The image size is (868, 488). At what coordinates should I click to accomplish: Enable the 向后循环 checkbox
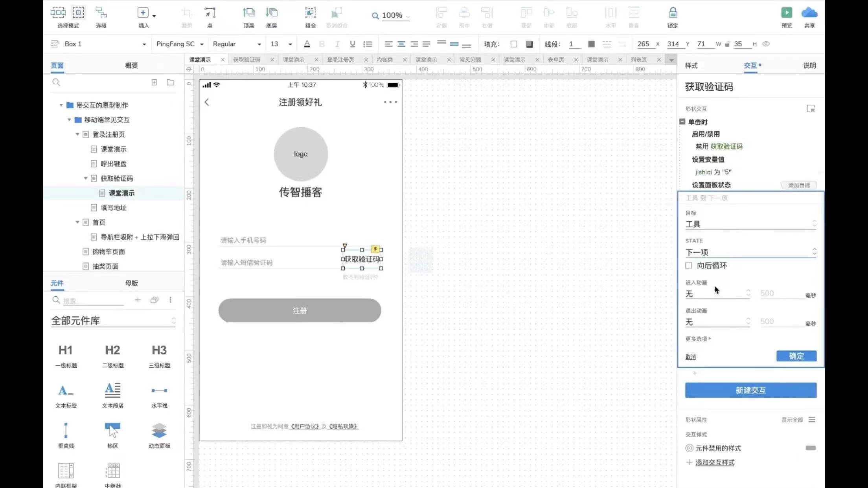click(689, 266)
